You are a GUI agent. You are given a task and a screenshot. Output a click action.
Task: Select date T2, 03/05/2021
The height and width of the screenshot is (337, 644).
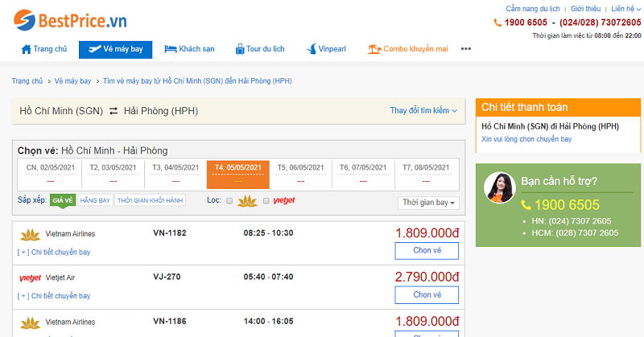pos(113,175)
